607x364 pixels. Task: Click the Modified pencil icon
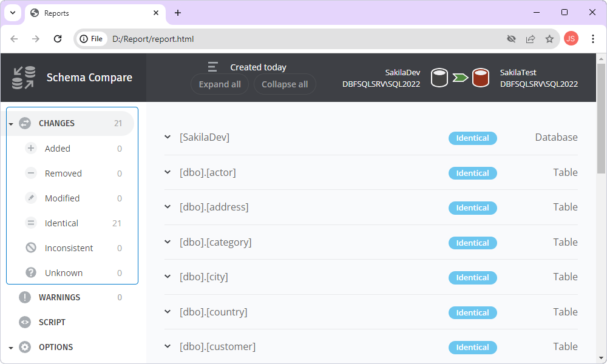click(31, 198)
